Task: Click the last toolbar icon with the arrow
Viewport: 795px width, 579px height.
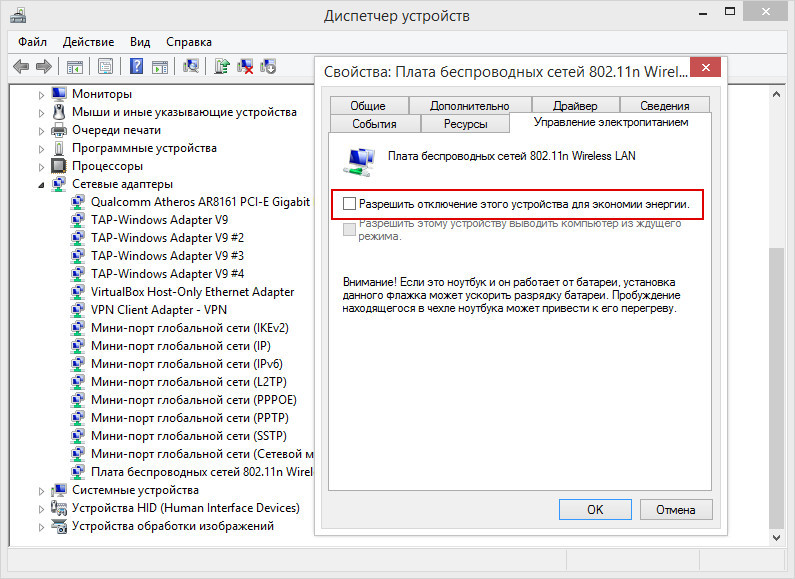Action: [x=268, y=66]
